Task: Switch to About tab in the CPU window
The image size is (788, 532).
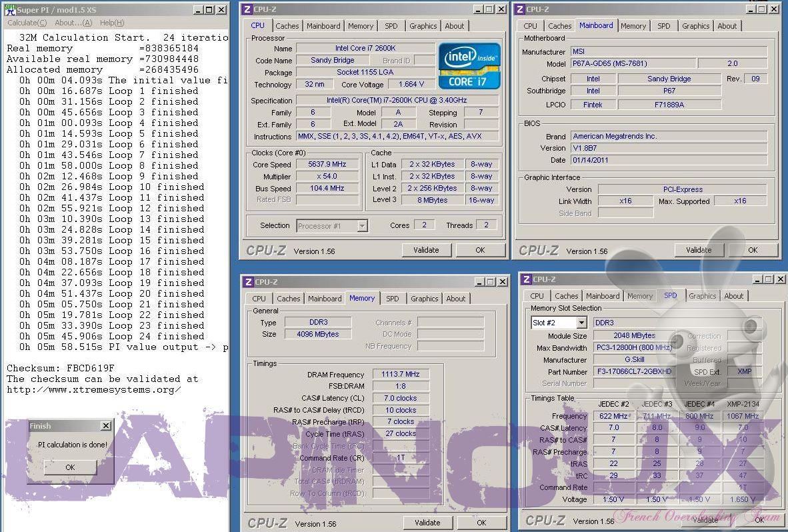Action: tap(454, 25)
